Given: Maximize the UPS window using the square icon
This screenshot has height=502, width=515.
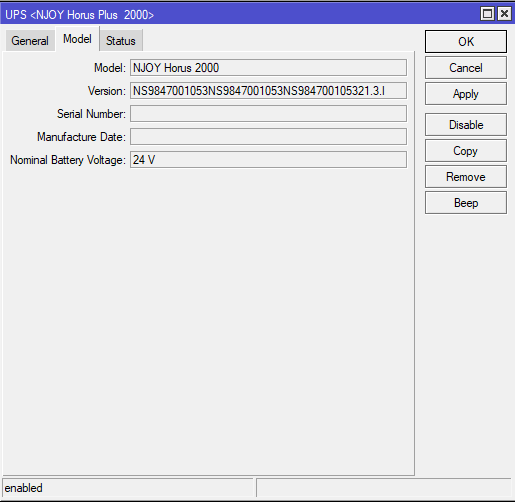Looking at the screenshot, I should point(487,14).
